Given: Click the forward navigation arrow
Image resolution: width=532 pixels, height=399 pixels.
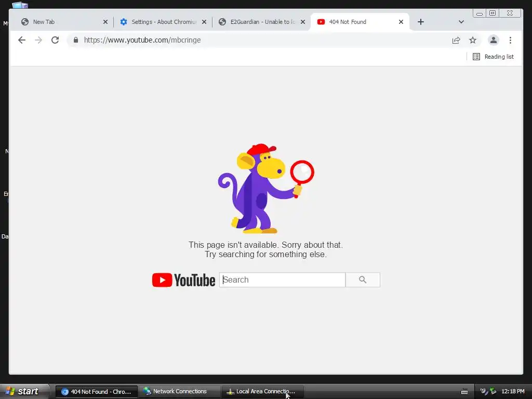Looking at the screenshot, I should (x=38, y=40).
